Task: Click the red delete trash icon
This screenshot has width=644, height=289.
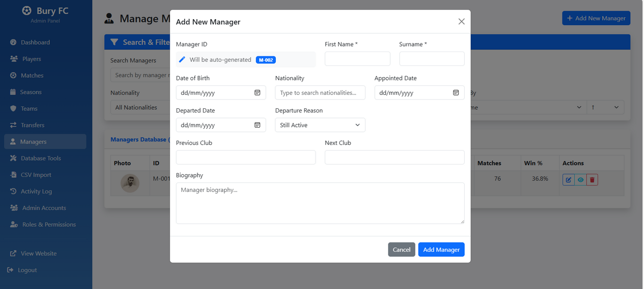Action: 592,180
